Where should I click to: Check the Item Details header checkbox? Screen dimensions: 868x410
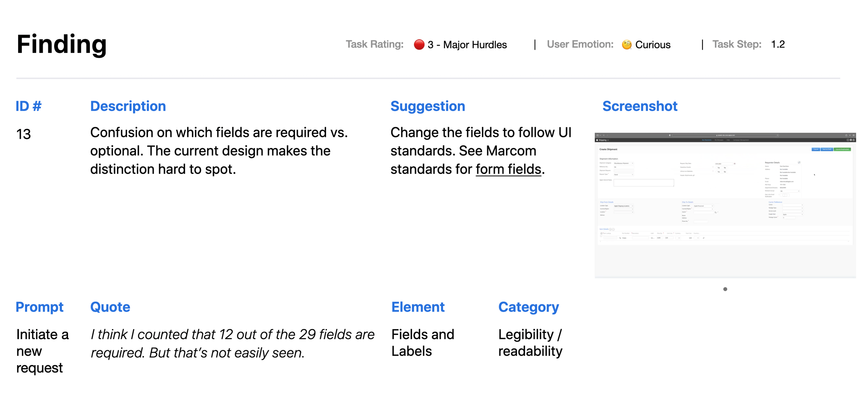pyautogui.click(x=601, y=233)
